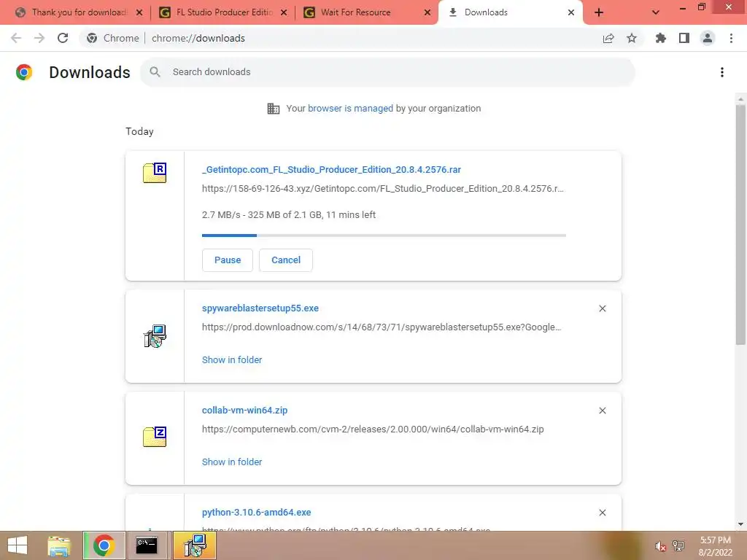The height and width of the screenshot is (560, 747).
Task: Open the 'browser is managed' link
Action: (350, 109)
